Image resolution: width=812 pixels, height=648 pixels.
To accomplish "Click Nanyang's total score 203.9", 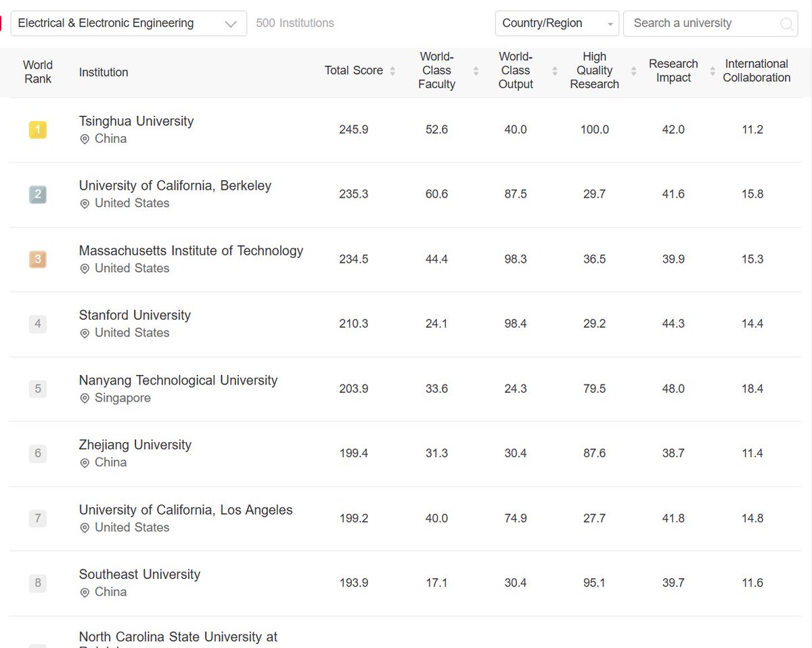I will [354, 389].
